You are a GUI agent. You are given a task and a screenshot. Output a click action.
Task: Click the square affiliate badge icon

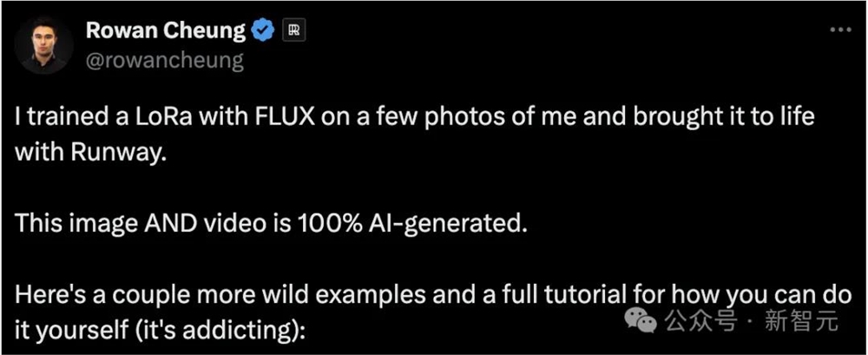pyautogui.click(x=294, y=32)
